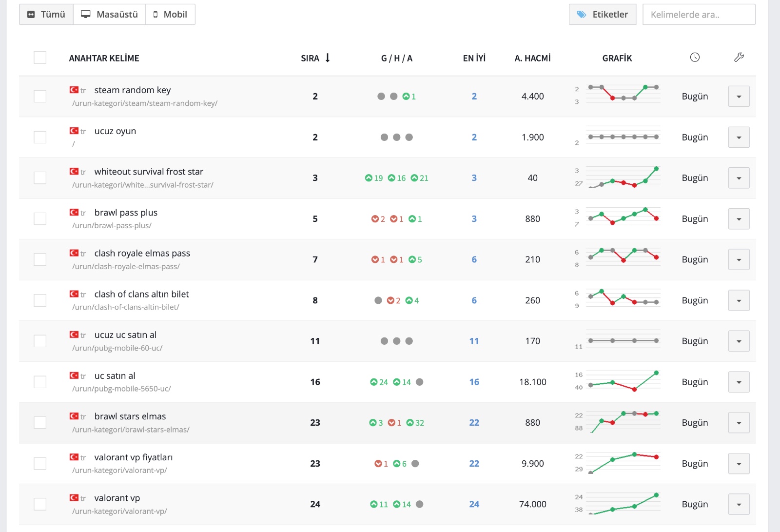Sort by EN İYİ column
Screen dimensions: 780x532
coord(474,58)
